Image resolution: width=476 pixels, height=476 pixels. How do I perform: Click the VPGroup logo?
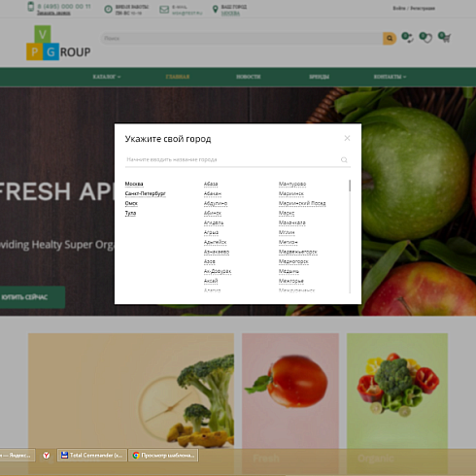coord(58,43)
